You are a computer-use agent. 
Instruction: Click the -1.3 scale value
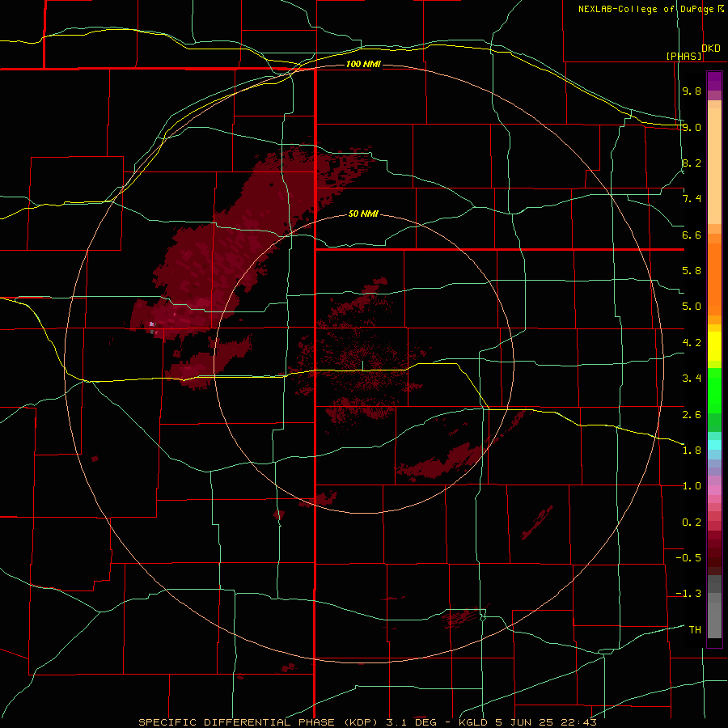[688, 594]
